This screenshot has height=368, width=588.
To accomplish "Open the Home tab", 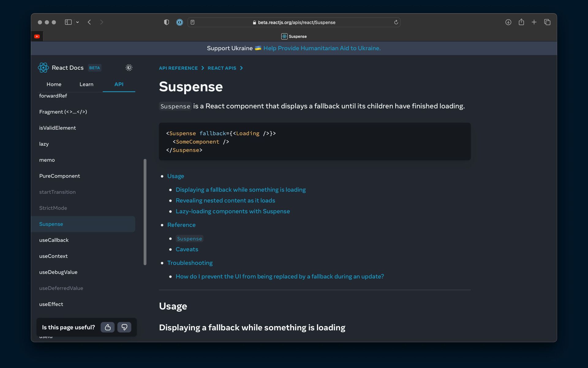I will point(54,84).
